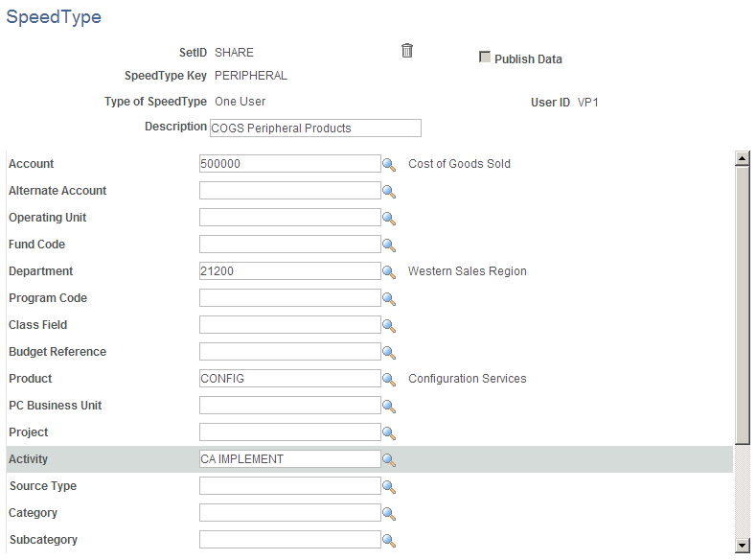Click the SpeedType Key value 'PERIPHERAL'
The height and width of the screenshot is (560, 756).
tap(251, 76)
